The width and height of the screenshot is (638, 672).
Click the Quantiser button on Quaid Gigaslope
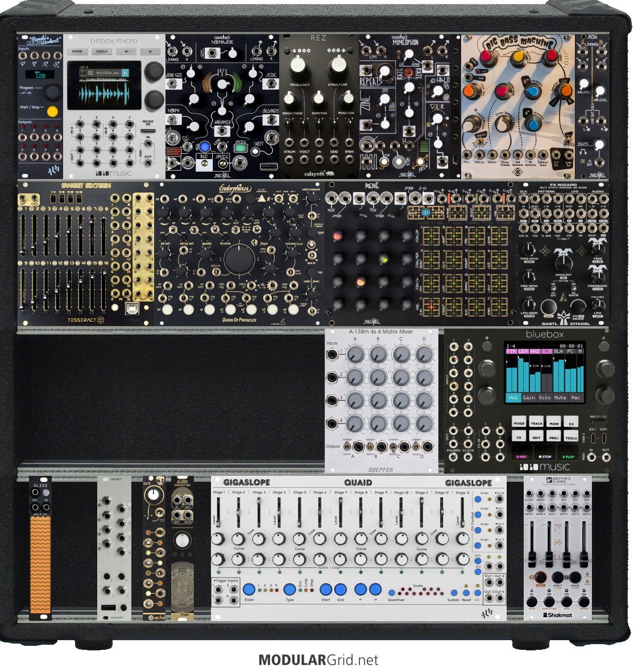click(x=391, y=593)
